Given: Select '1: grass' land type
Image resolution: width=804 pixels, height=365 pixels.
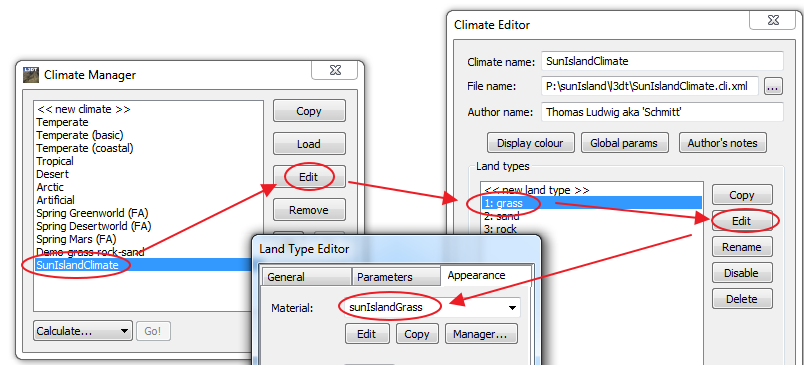Looking at the screenshot, I should click(592, 203).
